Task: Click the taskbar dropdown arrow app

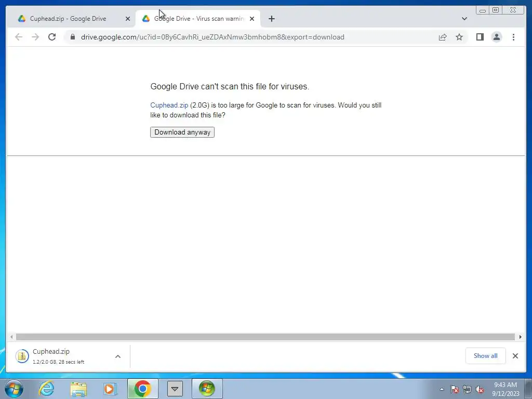Action: pos(175,389)
